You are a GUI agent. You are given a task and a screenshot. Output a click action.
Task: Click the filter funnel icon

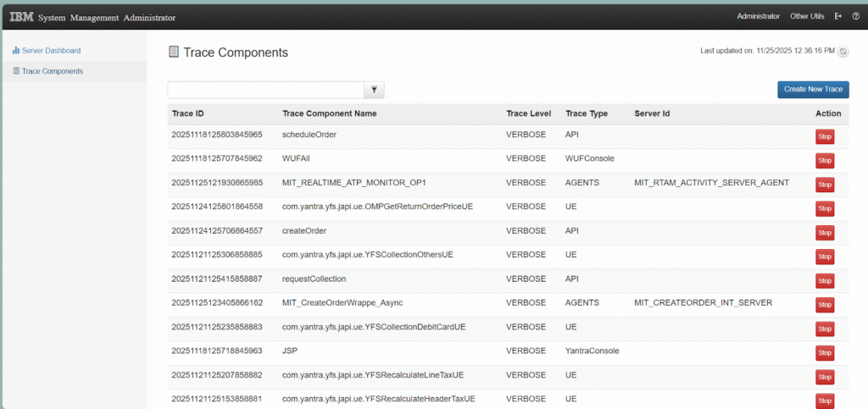coord(374,90)
